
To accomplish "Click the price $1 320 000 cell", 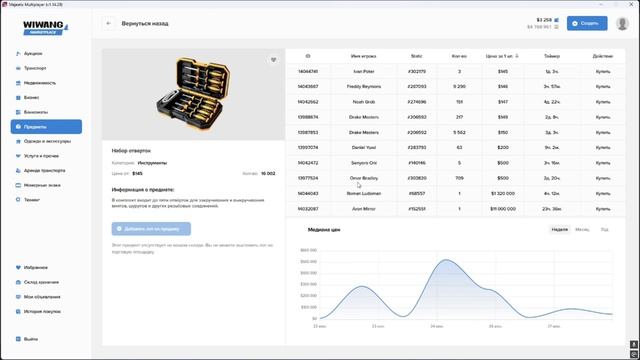I will tap(503, 193).
